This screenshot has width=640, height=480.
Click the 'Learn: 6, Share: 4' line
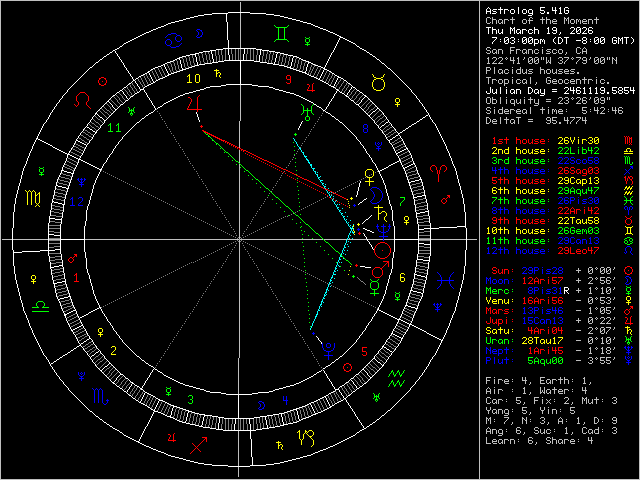point(539,441)
